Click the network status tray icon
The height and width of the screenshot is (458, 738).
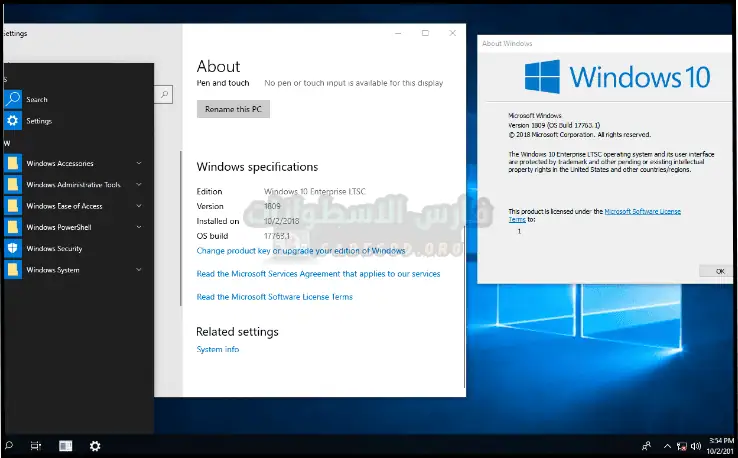pos(682,446)
